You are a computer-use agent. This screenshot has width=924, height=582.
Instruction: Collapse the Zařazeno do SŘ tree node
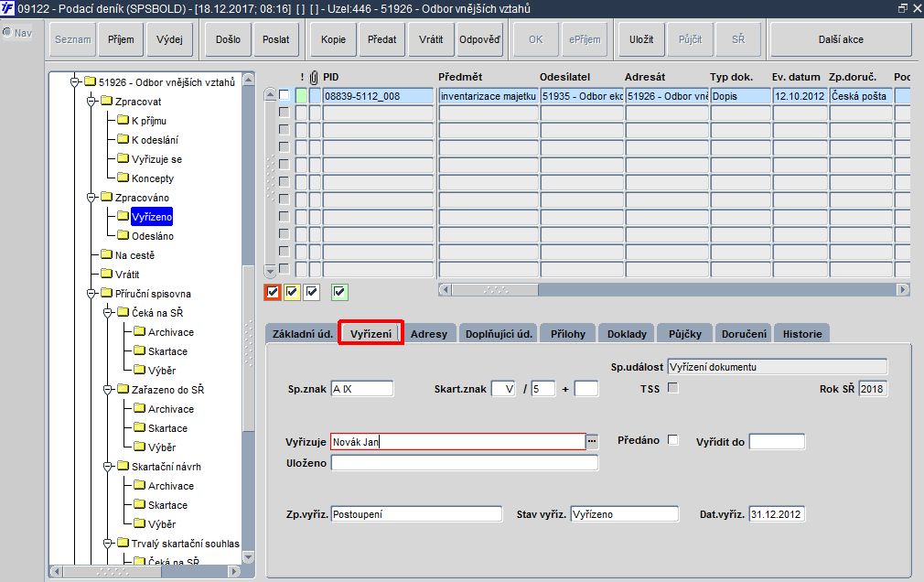pos(108,390)
